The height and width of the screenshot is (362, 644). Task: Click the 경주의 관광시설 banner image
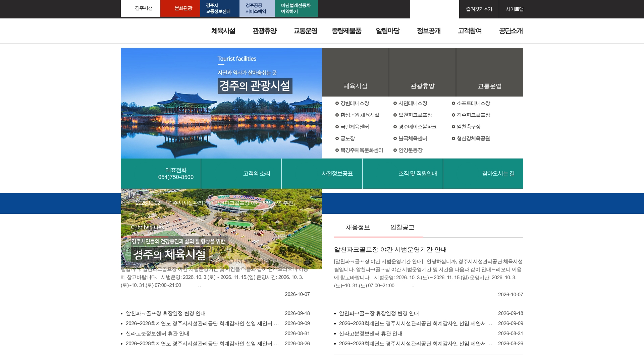tap(221, 103)
